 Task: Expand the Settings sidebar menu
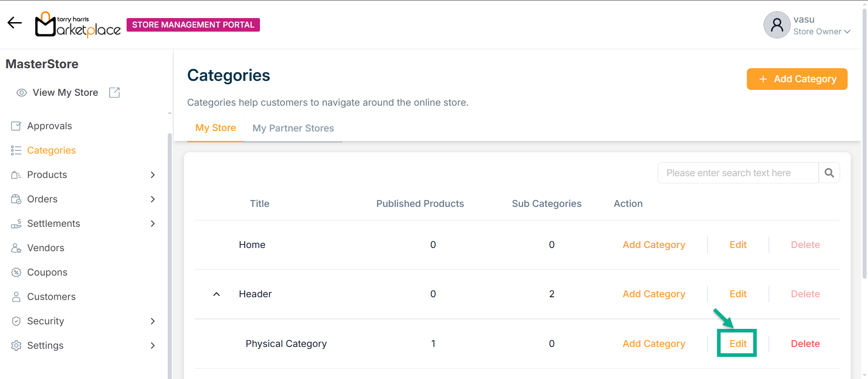pyautogui.click(x=153, y=346)
